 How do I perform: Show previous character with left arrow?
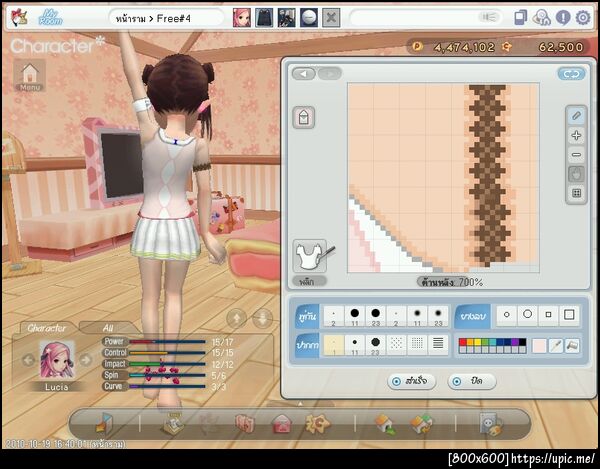point(29,360)
